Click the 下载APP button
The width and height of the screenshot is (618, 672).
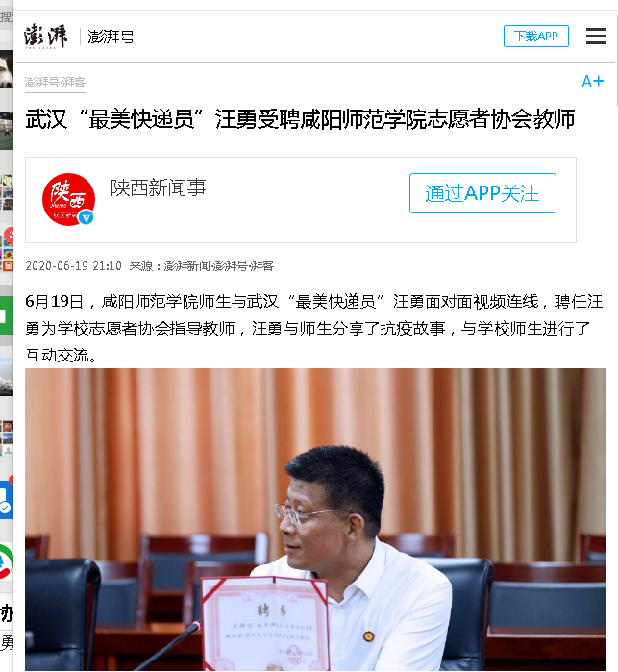coord(536,36)
